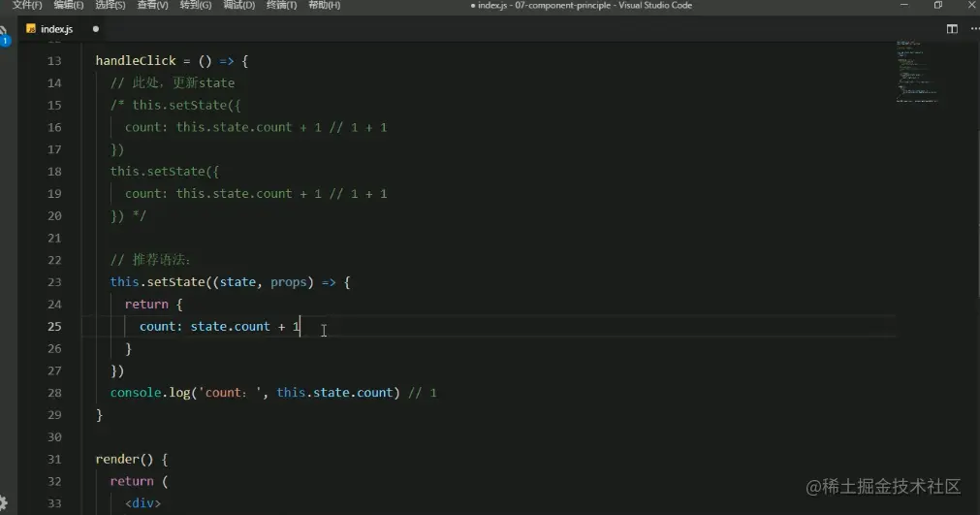
Task: Open the editor more actions ellipsis
Action: (974, 29)
